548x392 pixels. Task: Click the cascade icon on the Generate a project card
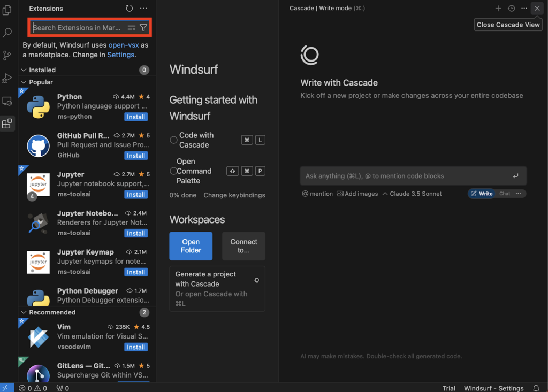coord(256,280)
